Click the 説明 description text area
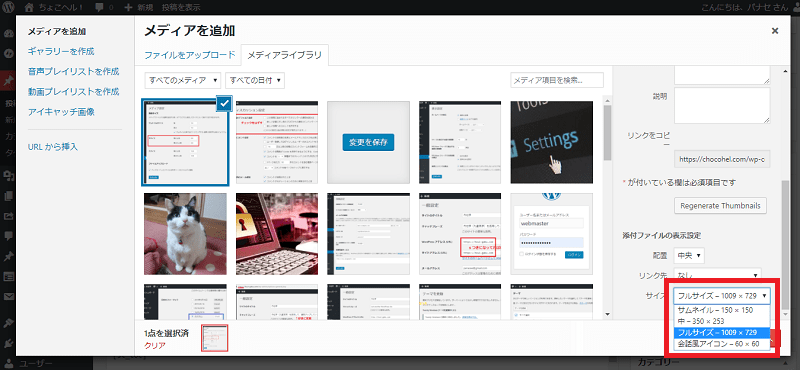 pyautogui.click(x=722, y=105)
